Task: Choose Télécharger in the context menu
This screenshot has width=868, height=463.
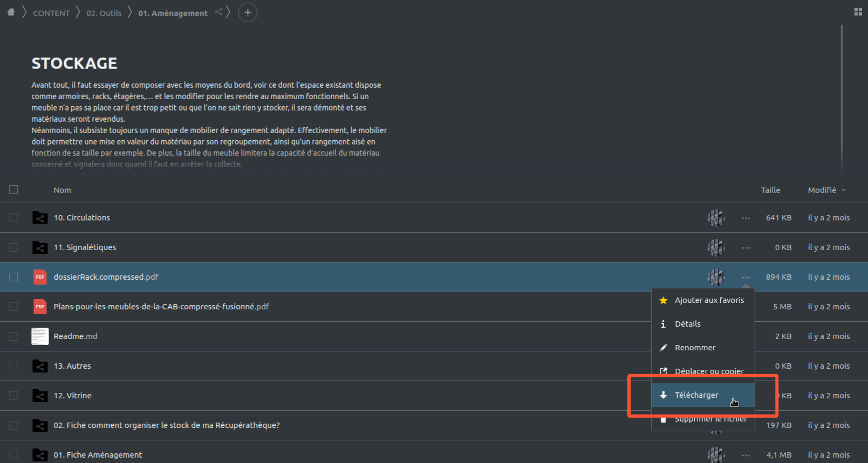Action: tap(696, 395)
